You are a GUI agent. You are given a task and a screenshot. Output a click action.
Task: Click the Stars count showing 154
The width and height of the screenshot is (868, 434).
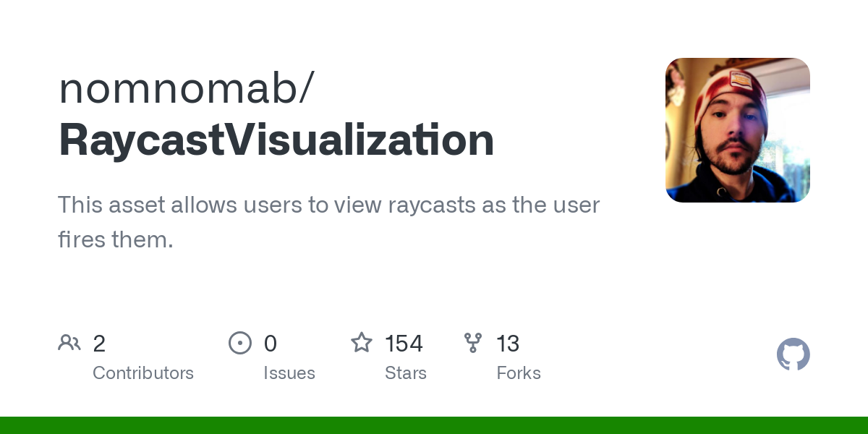[404, 344]
